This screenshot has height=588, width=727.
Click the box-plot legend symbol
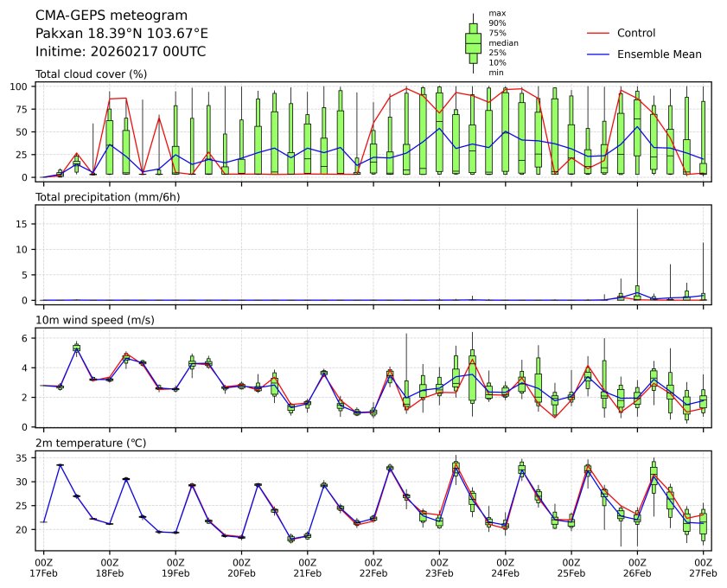point(473,42)
